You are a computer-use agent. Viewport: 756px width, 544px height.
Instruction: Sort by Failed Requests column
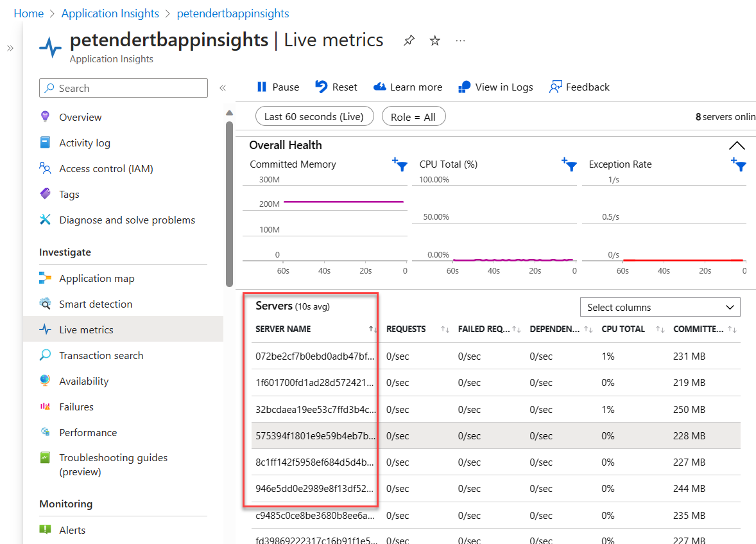point(517,329)
